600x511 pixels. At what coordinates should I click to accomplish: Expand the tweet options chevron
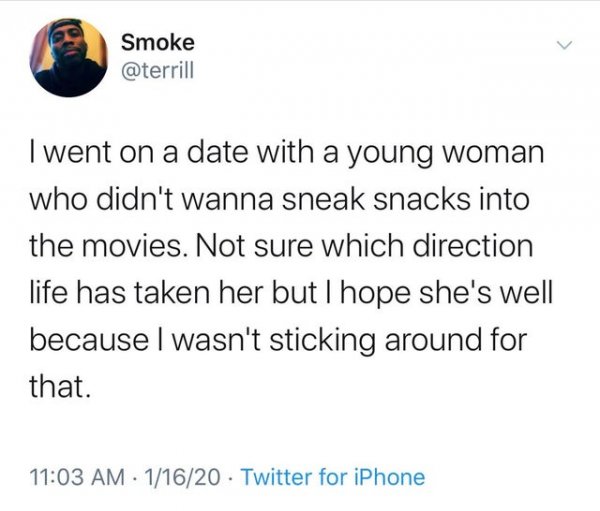coord(566,45)
